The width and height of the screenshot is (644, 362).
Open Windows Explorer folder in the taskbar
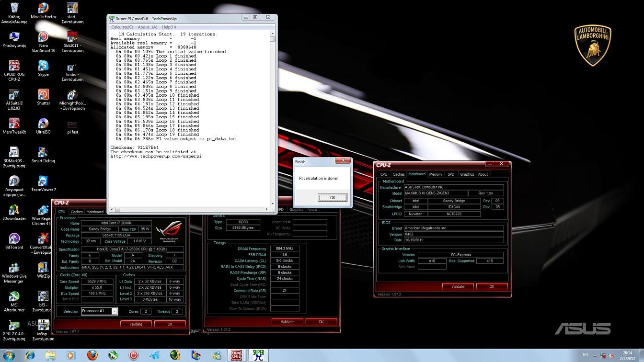click(50, 355)
